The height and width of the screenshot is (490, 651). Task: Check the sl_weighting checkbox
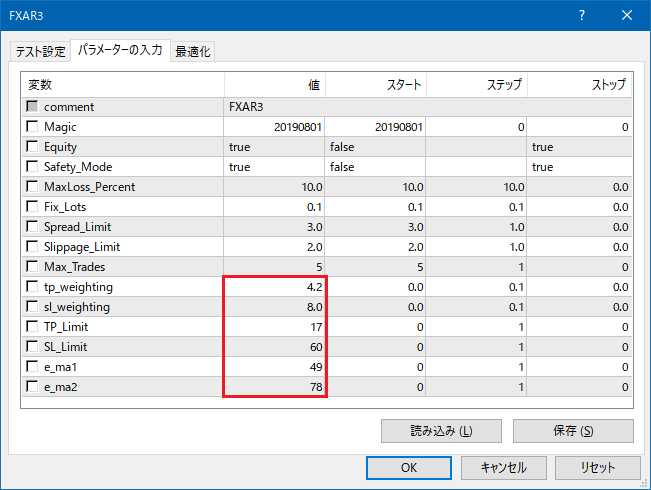coord(32,306)
